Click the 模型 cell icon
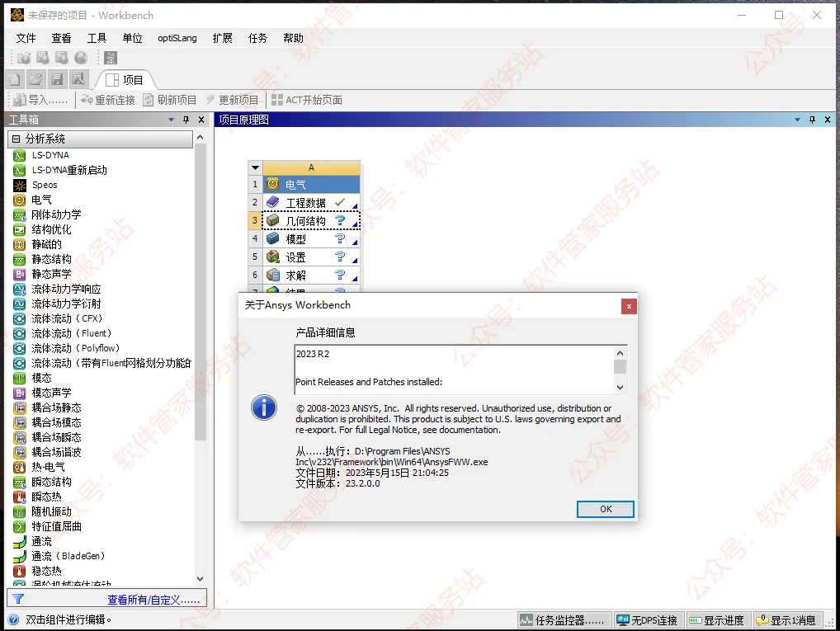Screen dimensions: 840x631 click(x=272, y=238)
